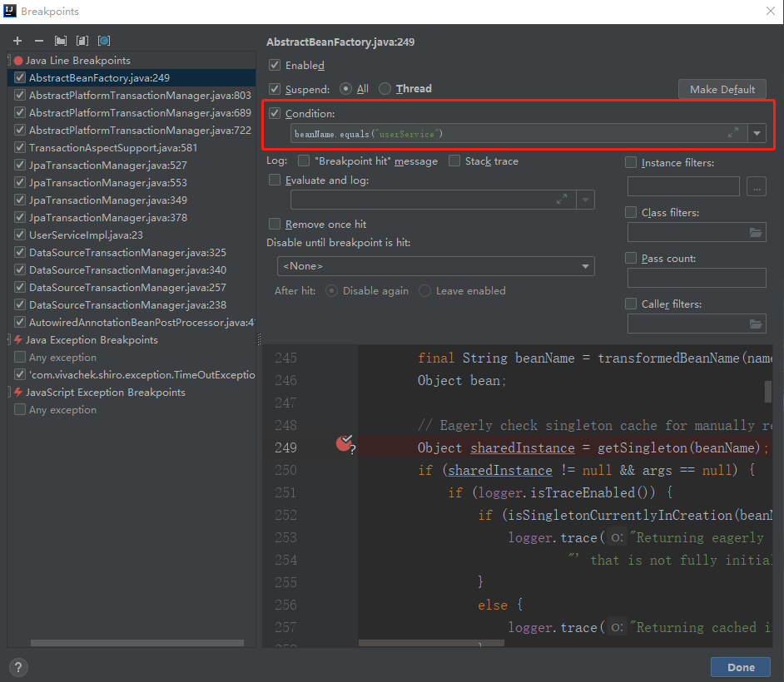Screen dimensions: 784x682
Task: Click the plus icon to add breakpoint
Action: tap(17, 41)
